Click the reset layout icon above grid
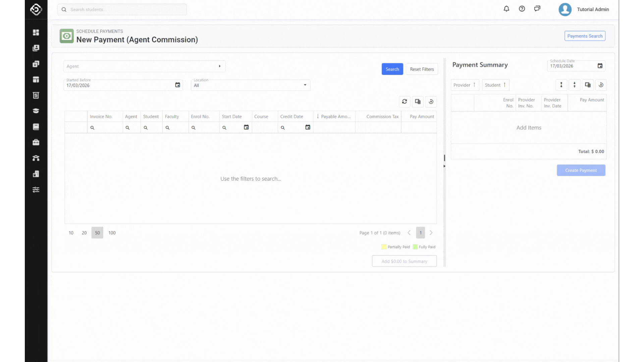 tap(431, 102)
